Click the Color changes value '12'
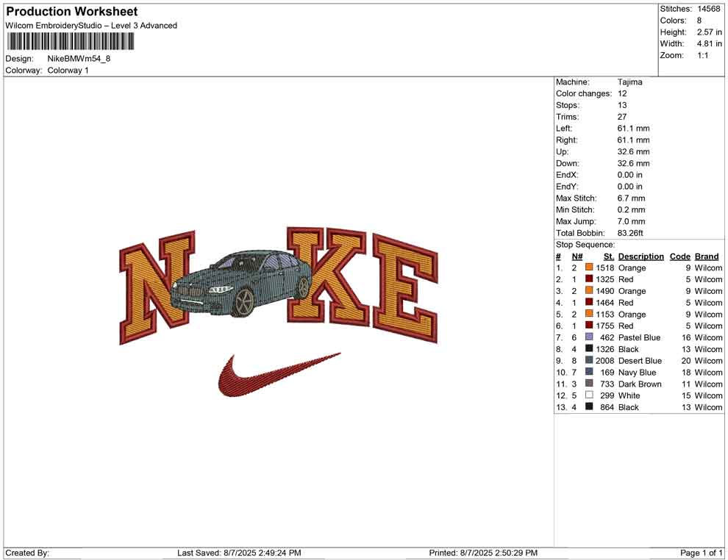 point(621,93)
